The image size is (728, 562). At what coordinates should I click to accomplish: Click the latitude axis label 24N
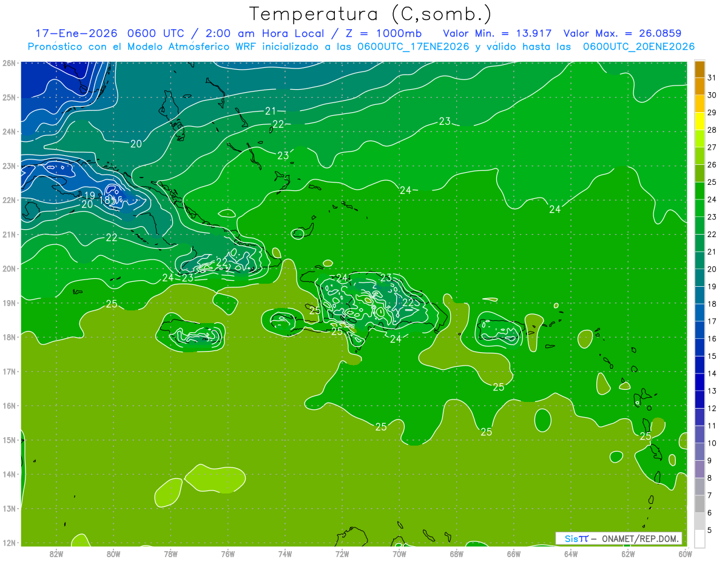[x=9, y=132]
